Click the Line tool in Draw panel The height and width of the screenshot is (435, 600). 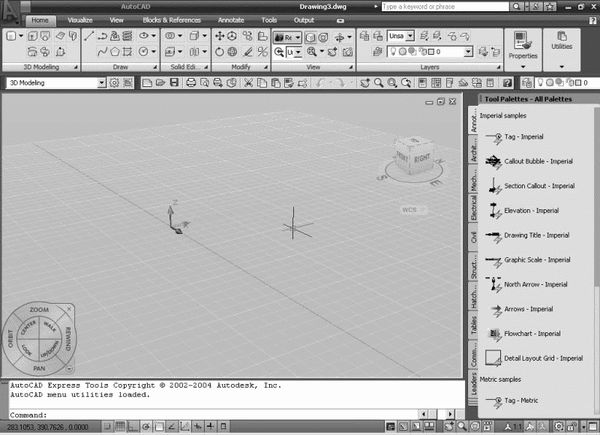click(x=89, y=36)
